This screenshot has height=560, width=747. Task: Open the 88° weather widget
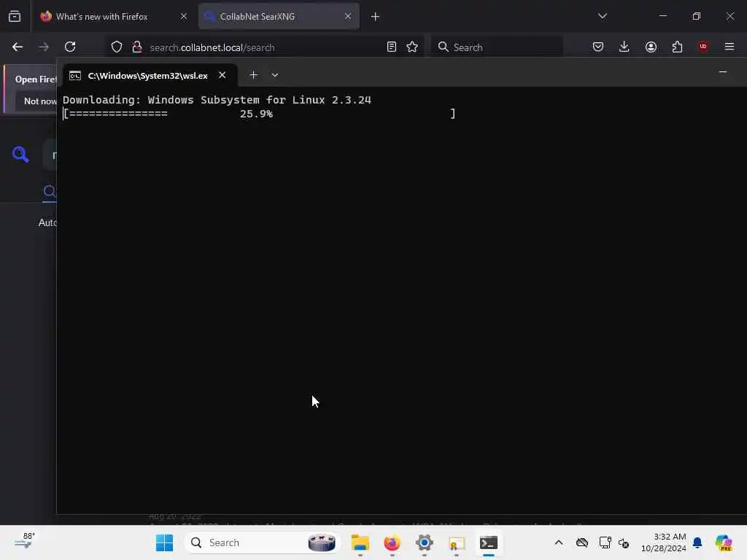[x=24, y=541]
